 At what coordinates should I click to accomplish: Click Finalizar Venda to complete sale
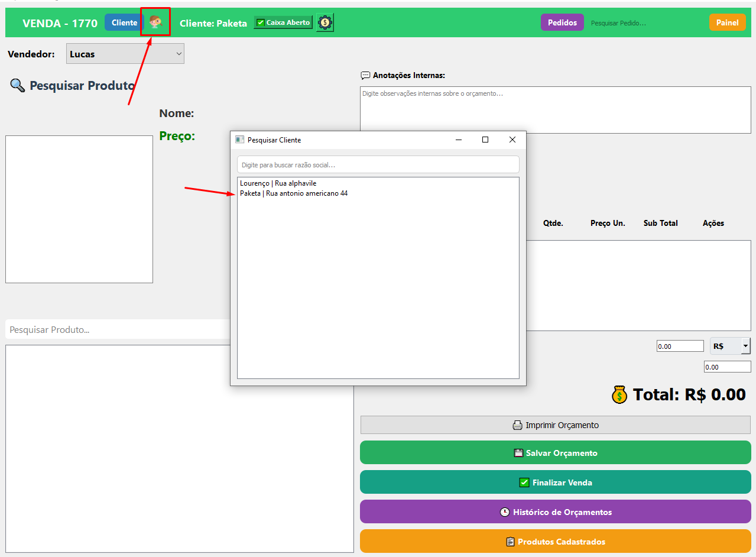555,482
